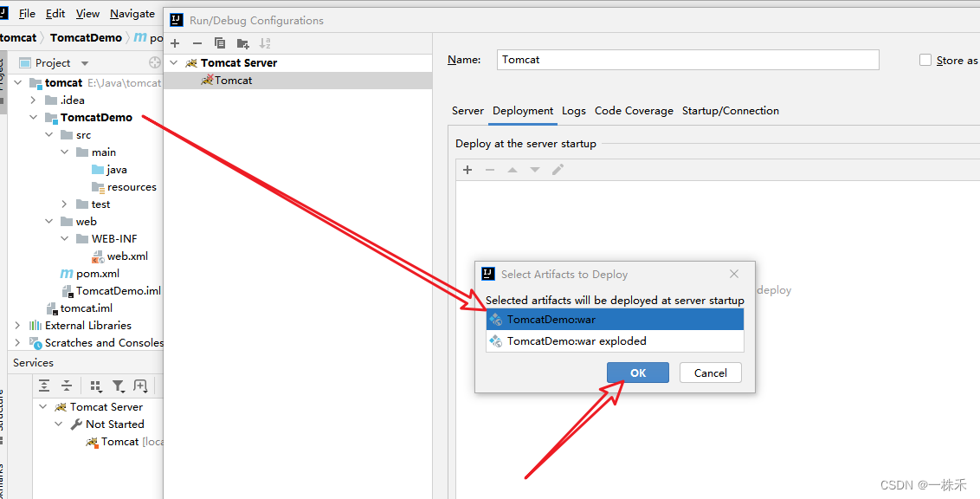
Task: Open Add Service icon in Services
Action: [x=140, y=386]
